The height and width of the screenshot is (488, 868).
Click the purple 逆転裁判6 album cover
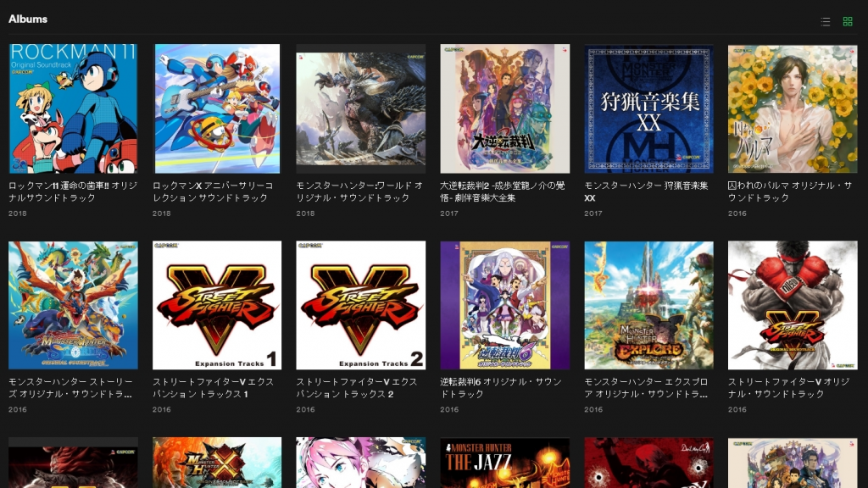coord(504,305)
